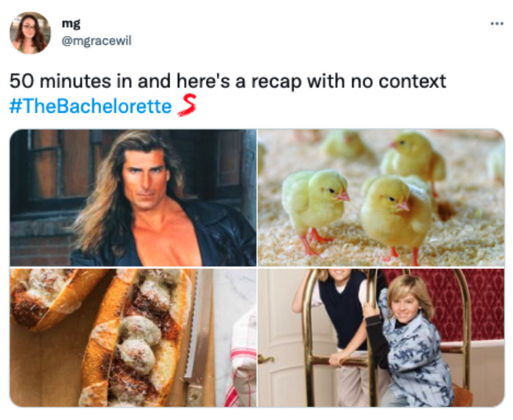The height and width of the screenshot is (420, 513).
Task: Visit the @mgracewil handle
Action: point(97,41)
